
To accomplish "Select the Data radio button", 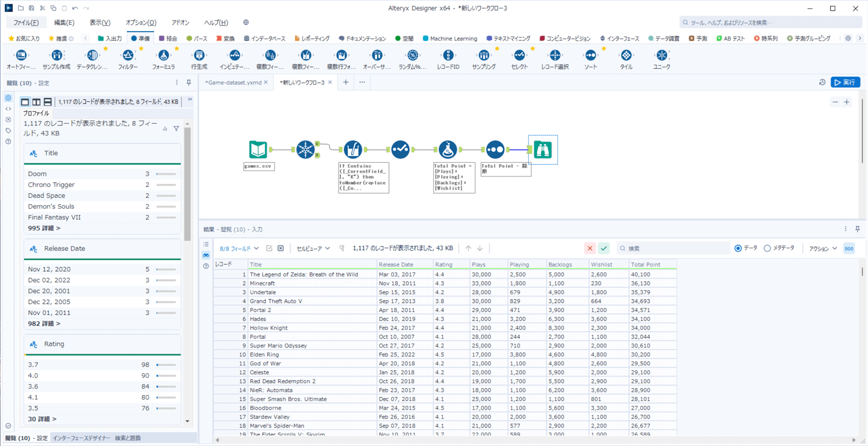I will click(x=738, y=248).
